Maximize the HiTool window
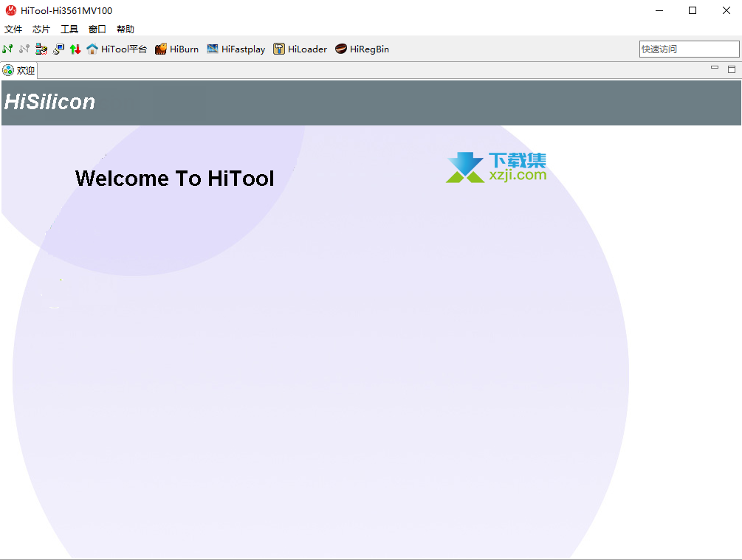The image size is (742, 560). click(693, 10)
